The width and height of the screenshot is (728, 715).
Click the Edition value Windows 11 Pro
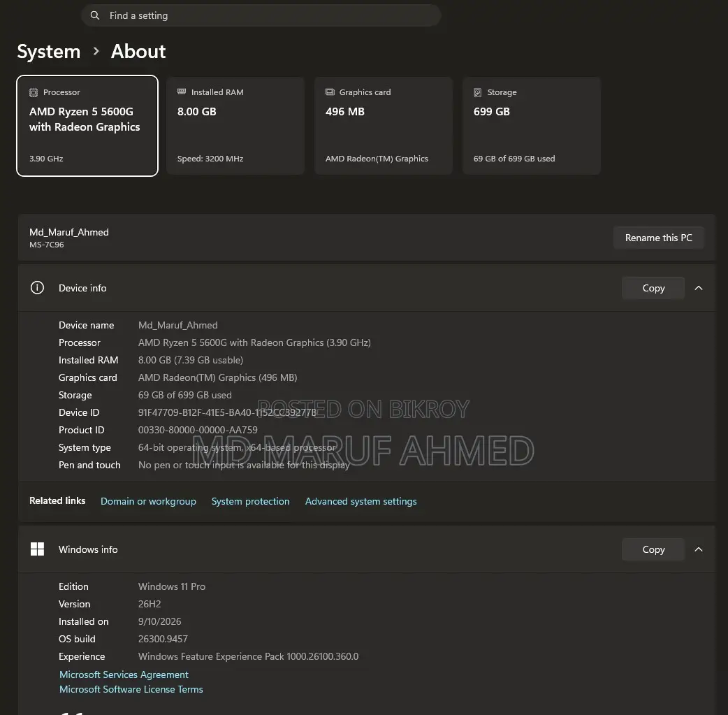pyautogui.click(x=172, y=587)
